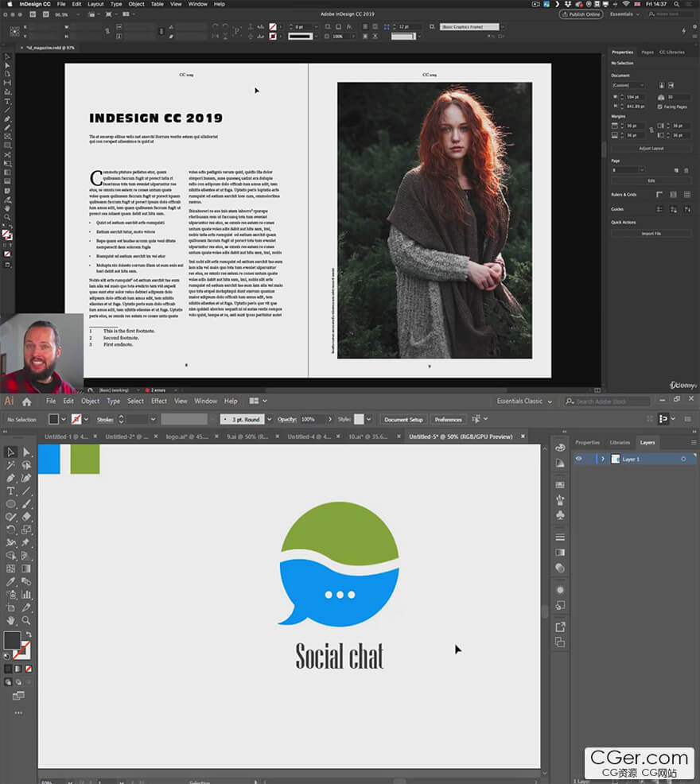Open macOS Spotlight search

tap(676, 4)
